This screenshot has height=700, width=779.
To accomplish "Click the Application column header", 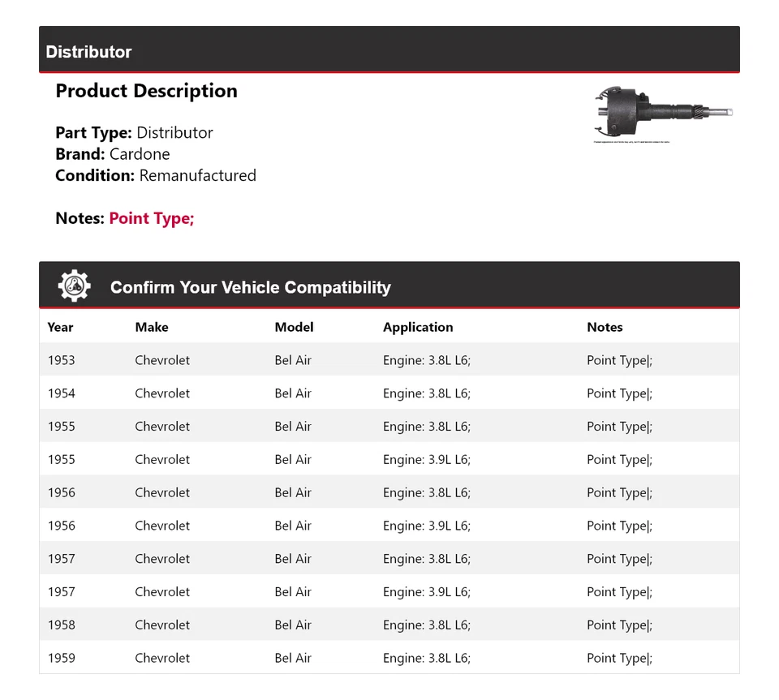I will tap(418, 327).
